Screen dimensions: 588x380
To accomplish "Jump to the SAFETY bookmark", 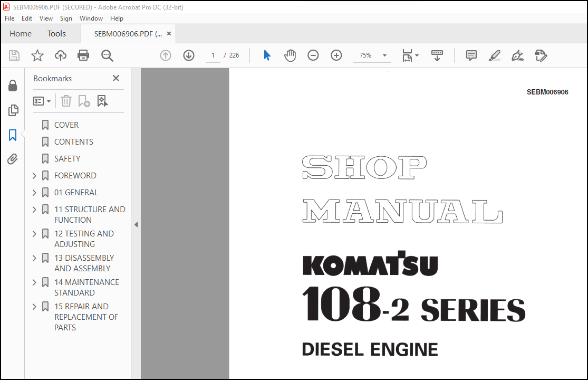I will click(x=67, y=159).
